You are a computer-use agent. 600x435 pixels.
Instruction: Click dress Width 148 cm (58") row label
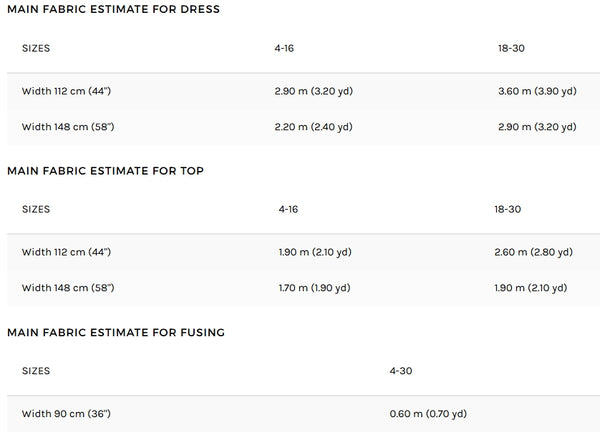click(68, 127)
